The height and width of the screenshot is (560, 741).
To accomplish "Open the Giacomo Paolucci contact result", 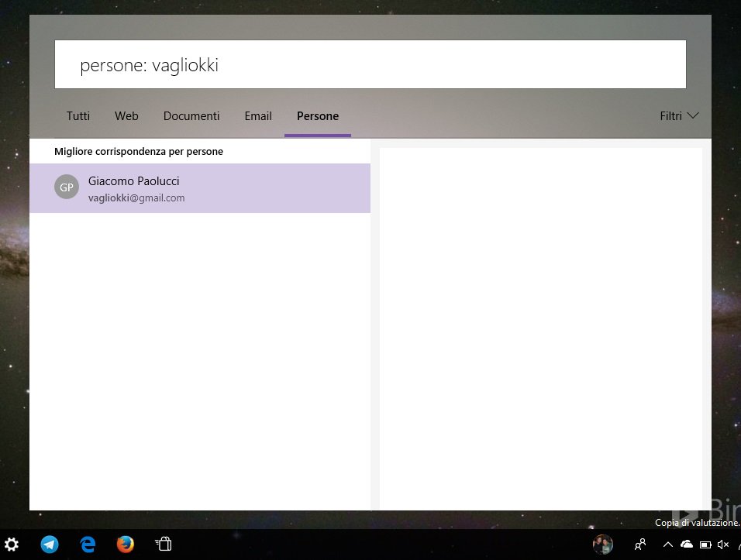I will [x=200, y=188].
